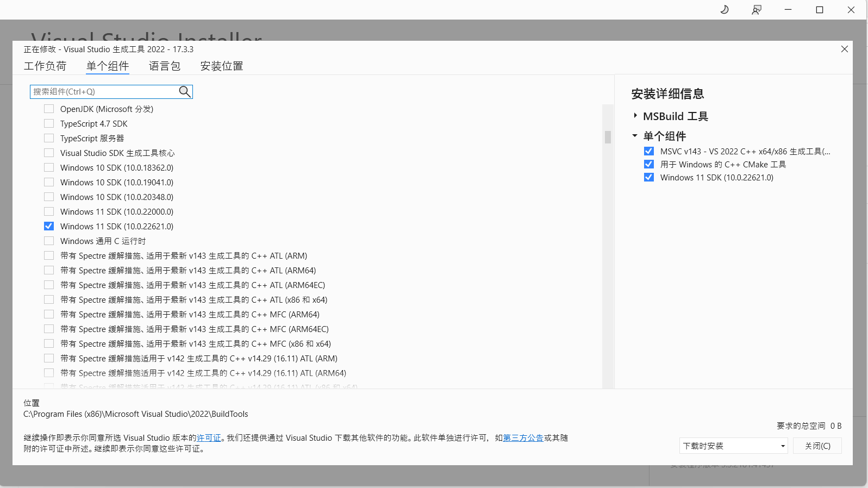
Task: Check TypeScript 4.7 SDK
Action: coord(49,123)
